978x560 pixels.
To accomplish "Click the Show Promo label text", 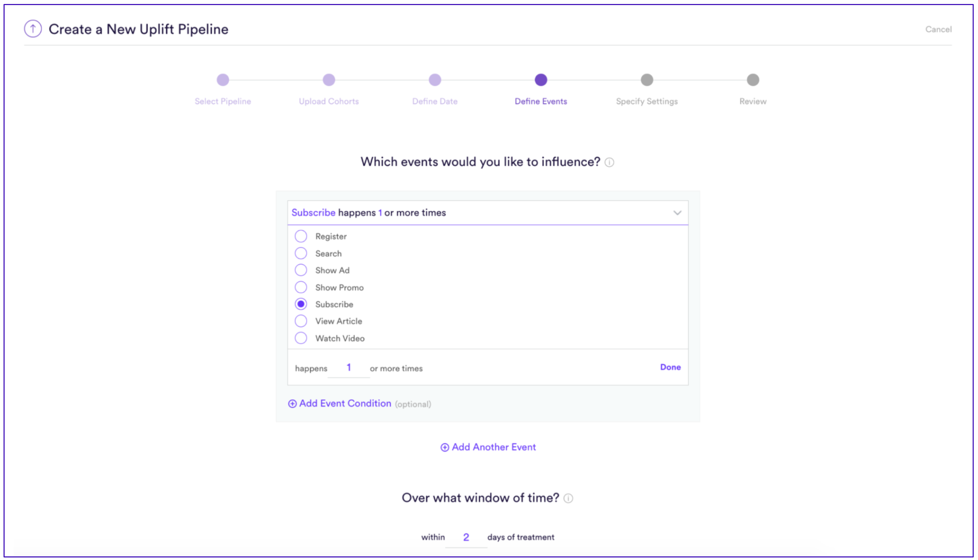I will [340, 288].
